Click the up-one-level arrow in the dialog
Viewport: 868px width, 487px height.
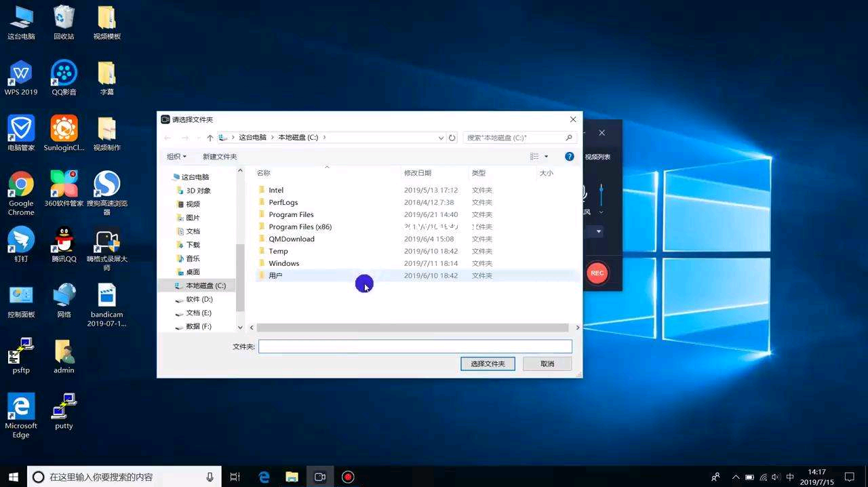210,138
